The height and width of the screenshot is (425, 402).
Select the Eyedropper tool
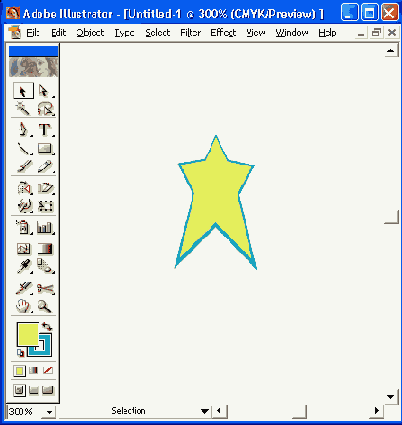pyautogui.click(x=23, y=267)
